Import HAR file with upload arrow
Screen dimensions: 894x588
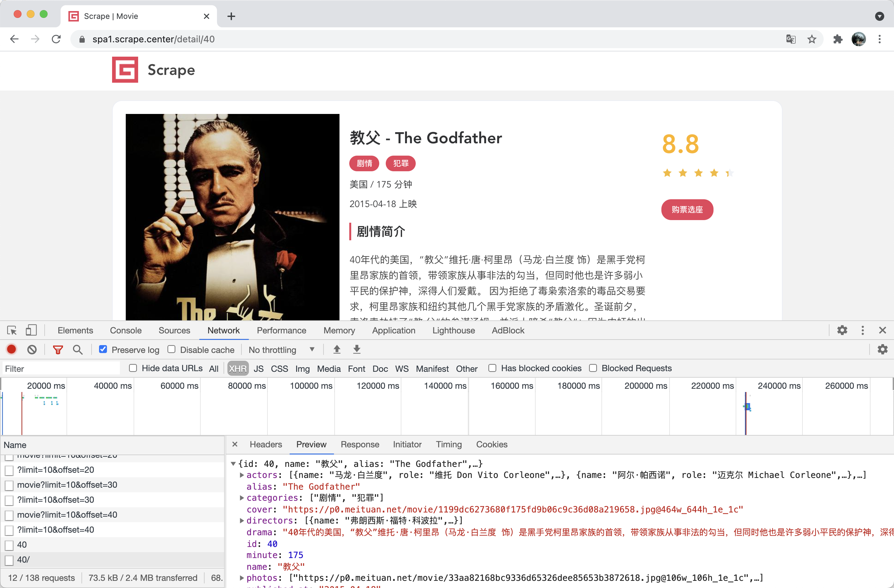point(337,350)
